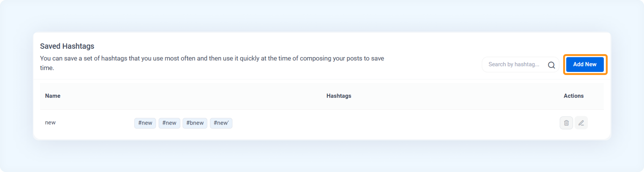Click header row gap between Hashtags and Actions
The height and width of the screenshot is (172, 644).
point(457,96)
